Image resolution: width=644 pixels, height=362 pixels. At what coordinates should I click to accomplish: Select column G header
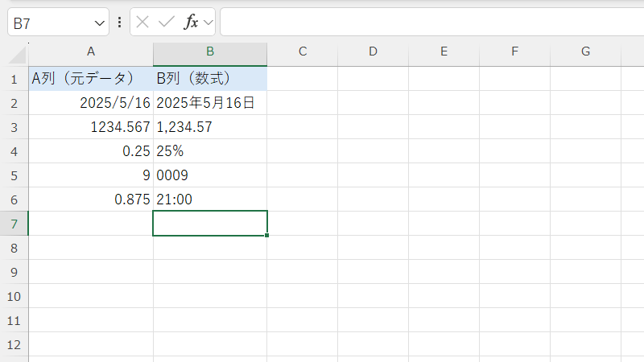[585, 51]
